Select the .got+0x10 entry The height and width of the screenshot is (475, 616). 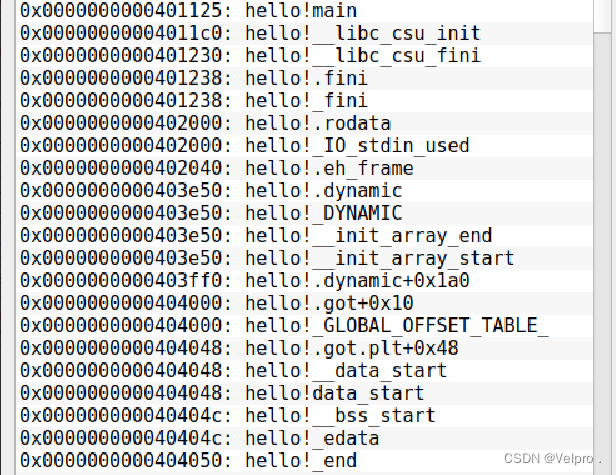(x=304, y=303)
